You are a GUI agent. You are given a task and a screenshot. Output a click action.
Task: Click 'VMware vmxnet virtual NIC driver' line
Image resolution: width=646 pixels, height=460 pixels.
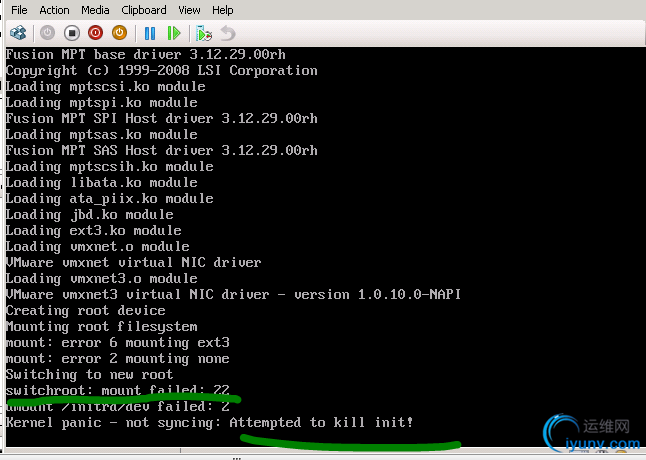point(133,263)
